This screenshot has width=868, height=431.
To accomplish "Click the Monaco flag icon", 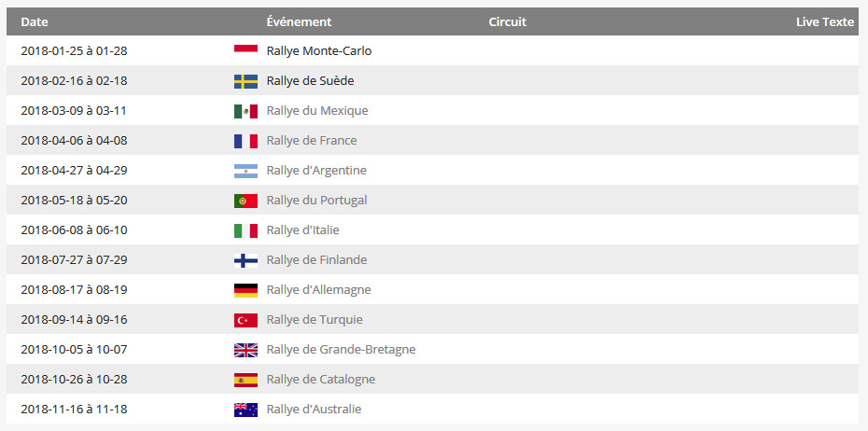I will [x=245, y=49].
